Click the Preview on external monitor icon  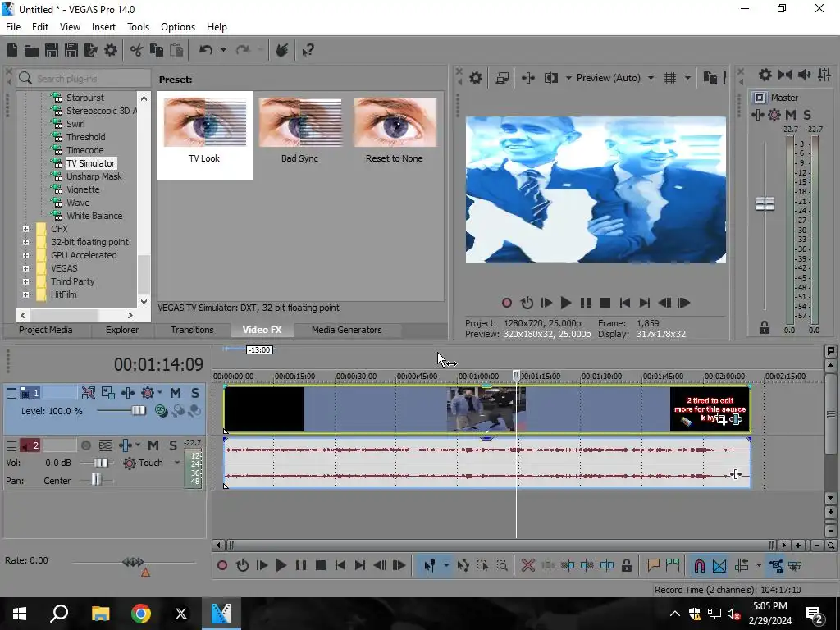click(502, 78)
